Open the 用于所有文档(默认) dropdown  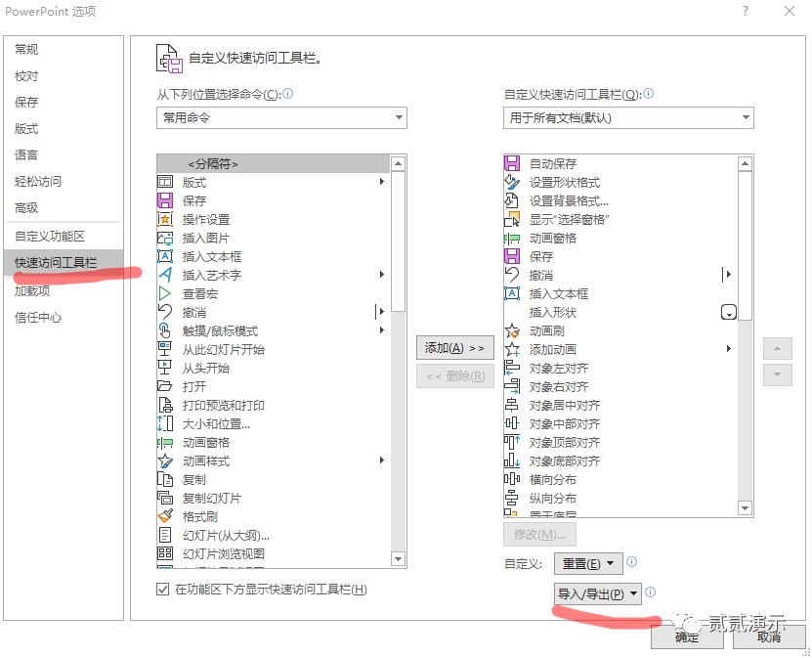point(628,117)
